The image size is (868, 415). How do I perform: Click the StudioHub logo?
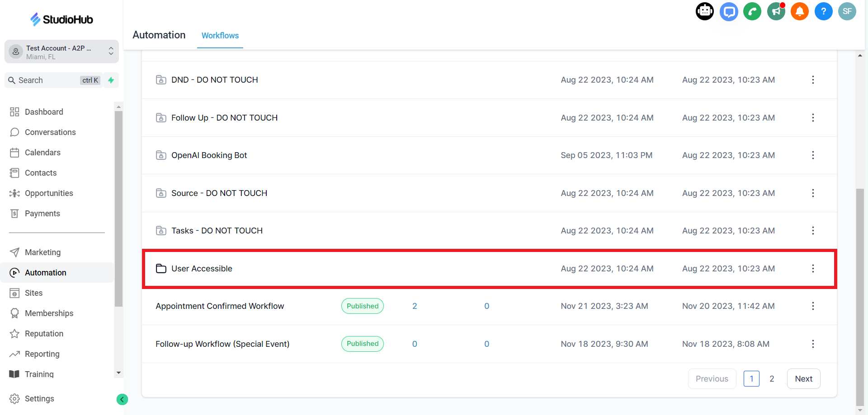pos(61,19)
